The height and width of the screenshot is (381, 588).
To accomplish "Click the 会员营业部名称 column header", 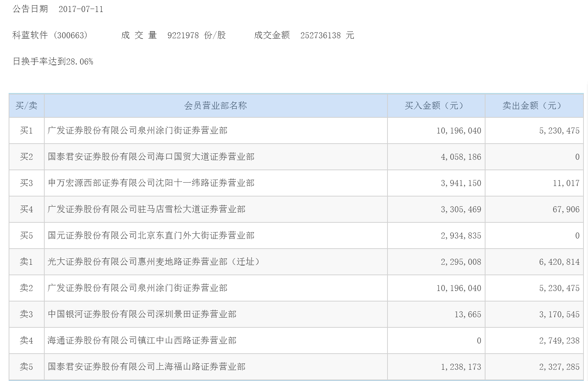I will tap(216, 105).
